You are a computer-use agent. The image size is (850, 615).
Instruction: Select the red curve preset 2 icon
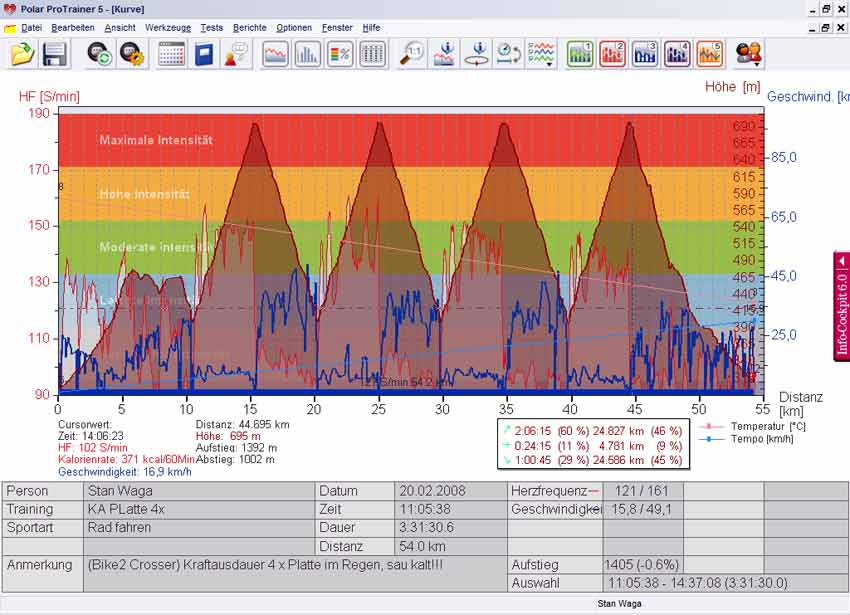(613, 54)
